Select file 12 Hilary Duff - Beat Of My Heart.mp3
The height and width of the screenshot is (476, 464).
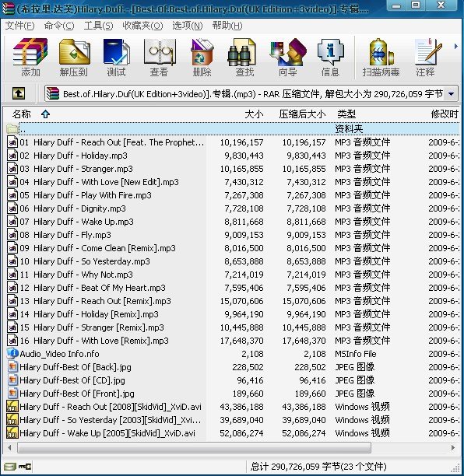pos(93,288)
